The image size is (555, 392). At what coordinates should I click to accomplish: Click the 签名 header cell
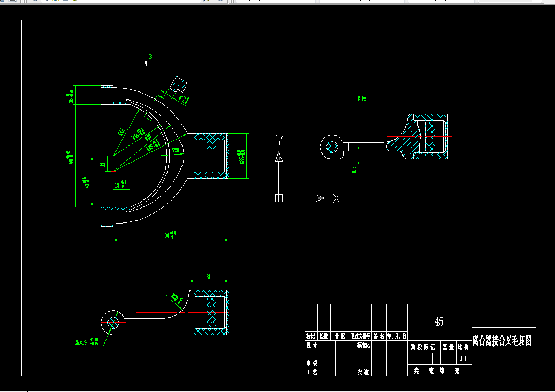379,336
